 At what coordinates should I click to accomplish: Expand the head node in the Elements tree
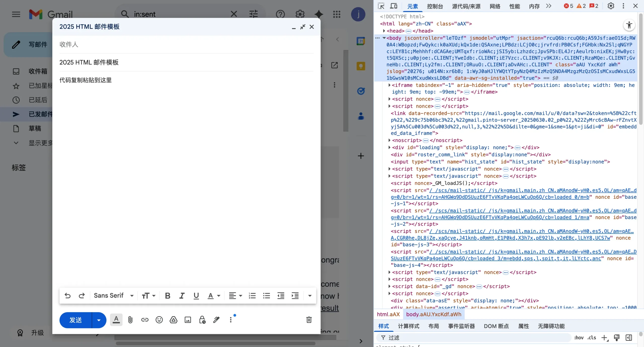coord(384,31)
